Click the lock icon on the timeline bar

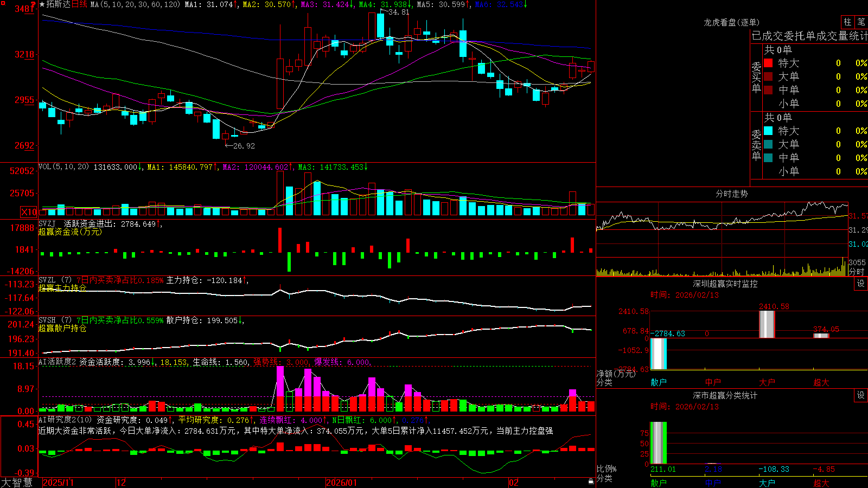(591, 481)
